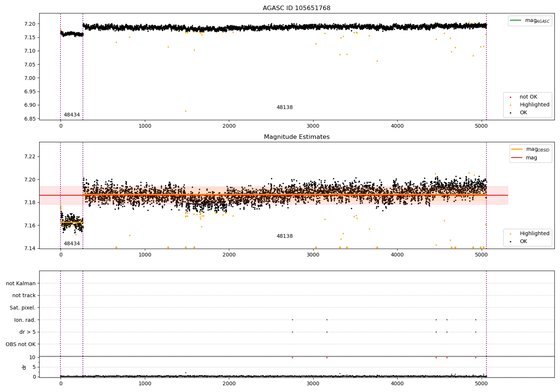The height and width of the screenshot is (392, 560).
Task: Click label 48138 in Magnitude Estimates plot
Action: (284, 236)
